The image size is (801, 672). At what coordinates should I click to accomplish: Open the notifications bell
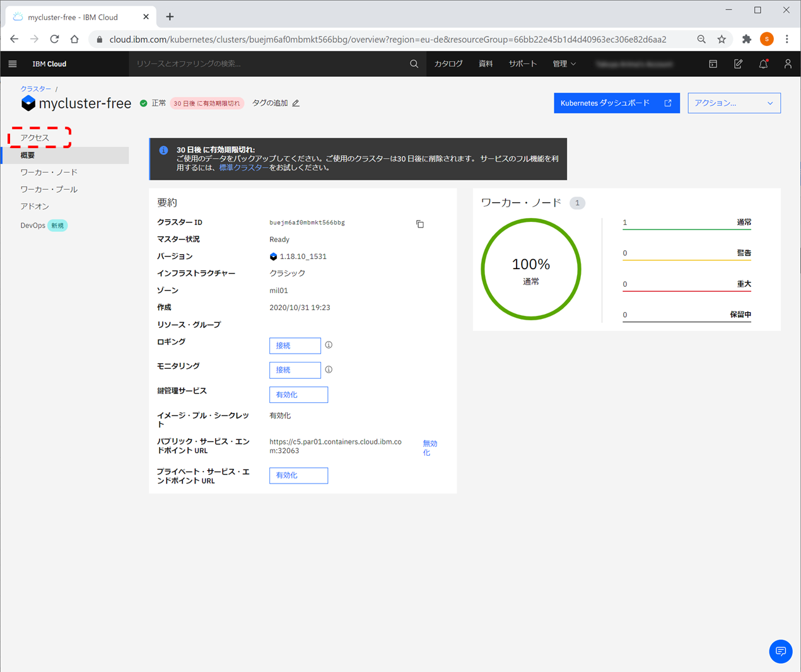click(763, 64)
